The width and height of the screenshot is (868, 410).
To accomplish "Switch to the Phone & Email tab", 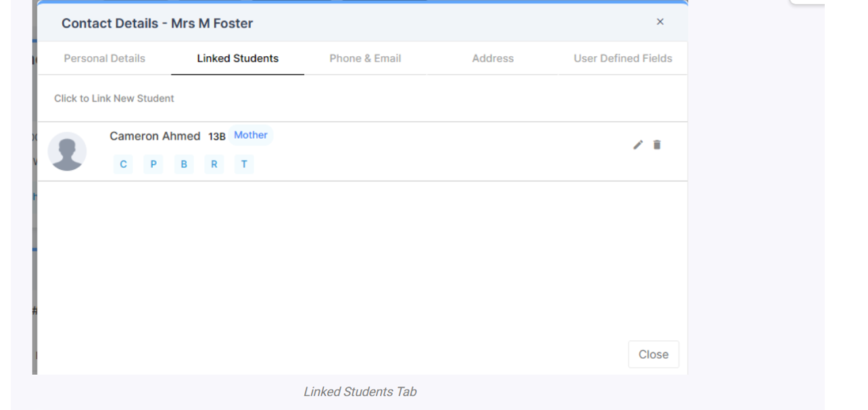I will pyautogui.click(x=365, y=58).
